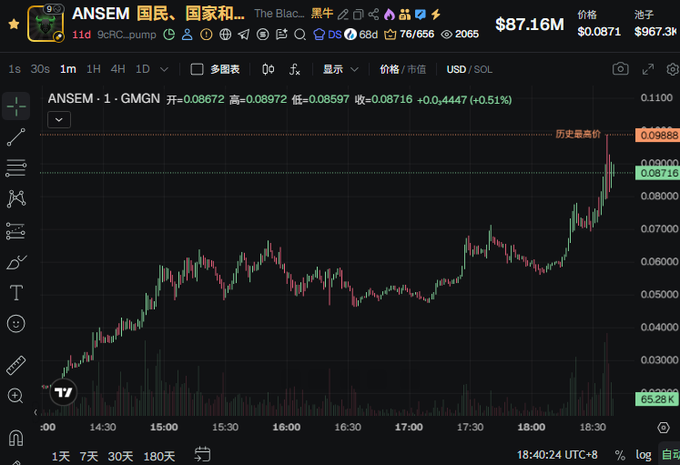Copy the 9cRC...pump address

click(x=126, y=34)
